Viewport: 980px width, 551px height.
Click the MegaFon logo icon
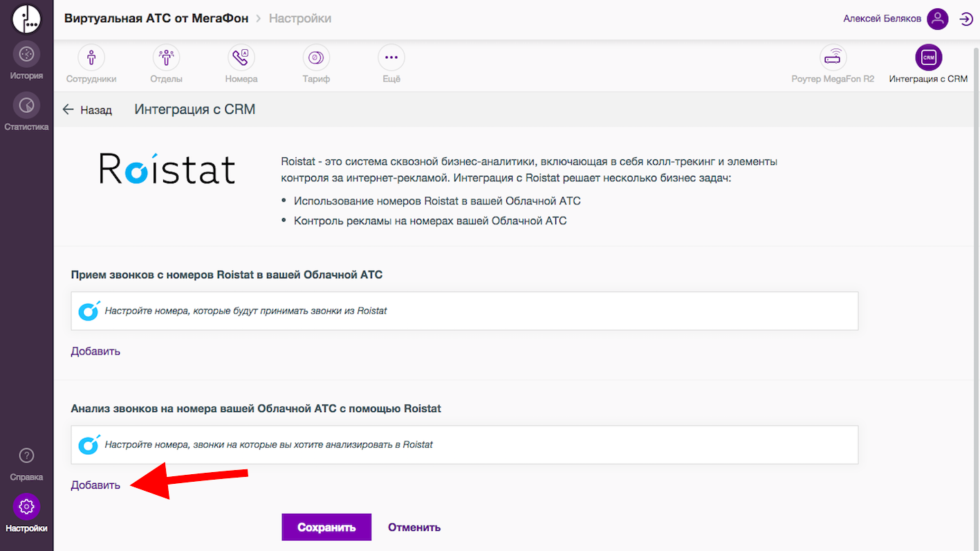pyautogui.click(x=26, y=19)
